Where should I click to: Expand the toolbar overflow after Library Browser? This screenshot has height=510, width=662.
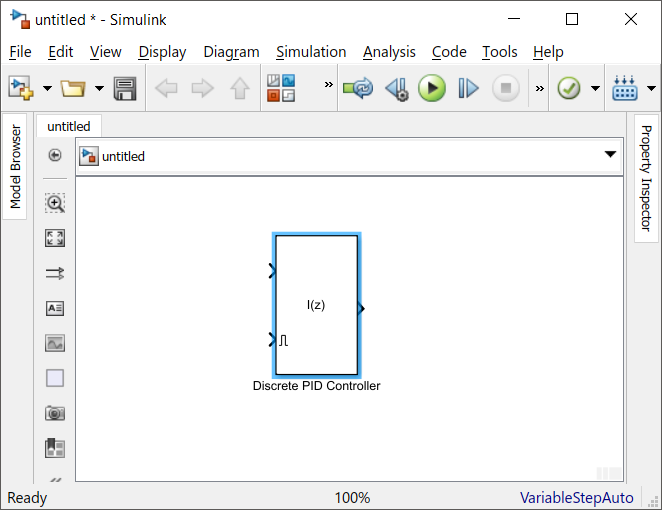click(x=328, y=84)
